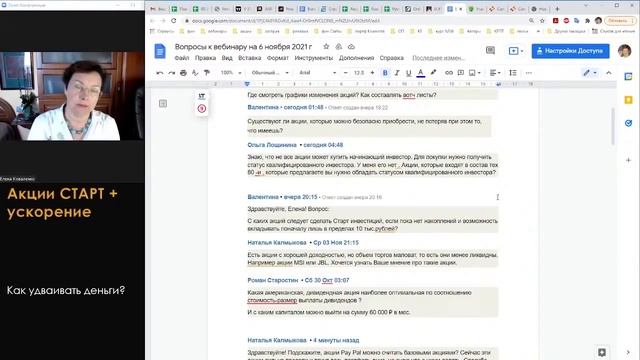Open the last edits history link
640x360 pixels.
pos(438,58)
